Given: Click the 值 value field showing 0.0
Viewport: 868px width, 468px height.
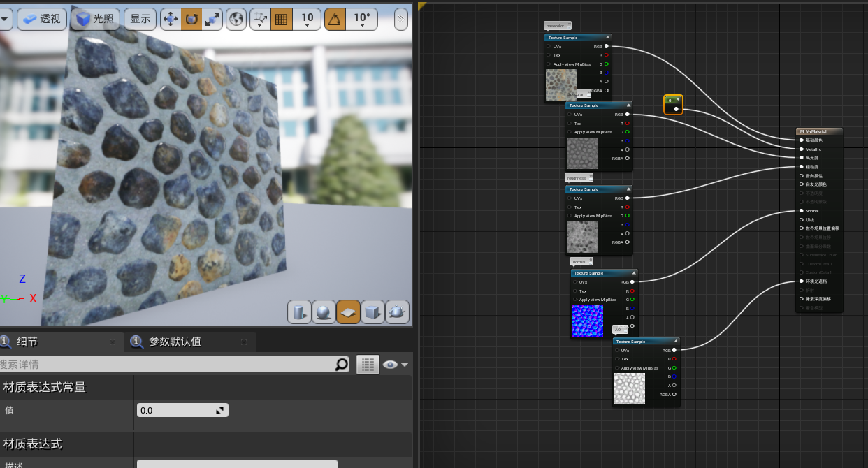Looking at the screenshot, I should 182,410.
